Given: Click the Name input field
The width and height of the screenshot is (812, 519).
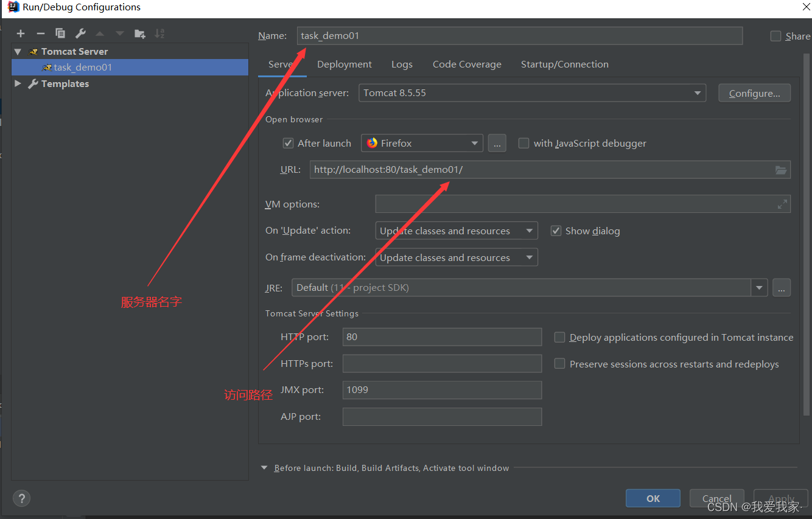Looking at the screenshot, I should [520, 36].
